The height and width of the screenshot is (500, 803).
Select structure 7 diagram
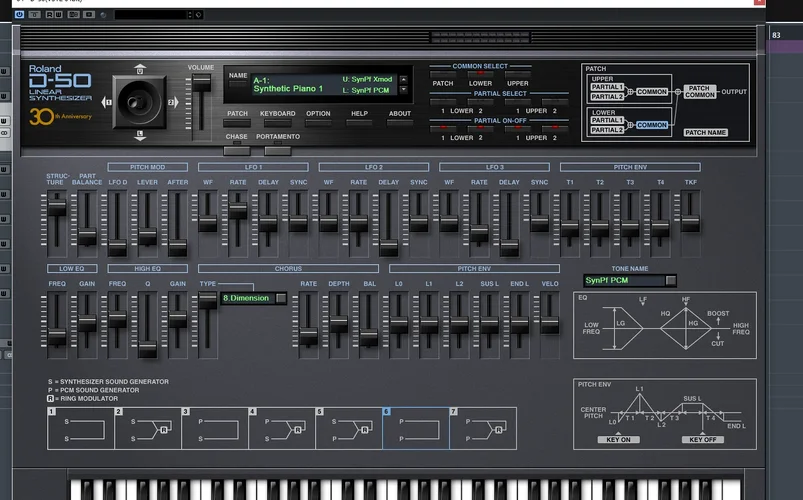pyautogui.click(x=483, y=428)
